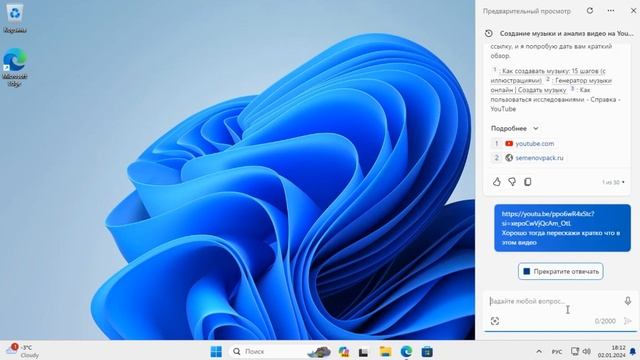Image resolution: width=640 pixels, height=360 pixels.
Task: Switch the РУС input language
Action: [x=557, y=352]
